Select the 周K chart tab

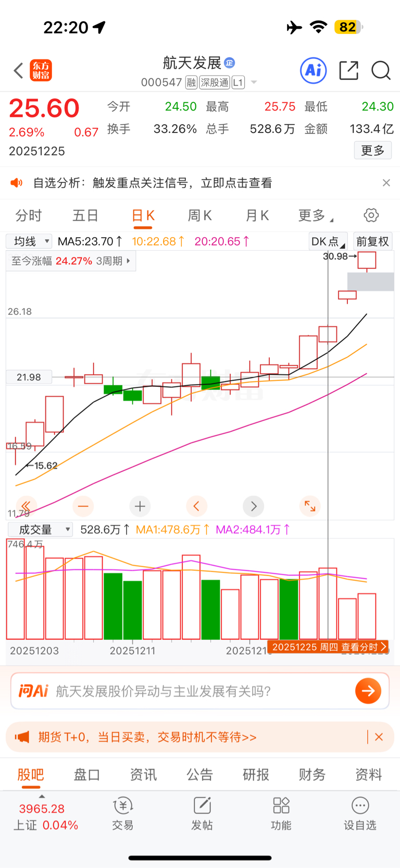[x=200, y=215]
